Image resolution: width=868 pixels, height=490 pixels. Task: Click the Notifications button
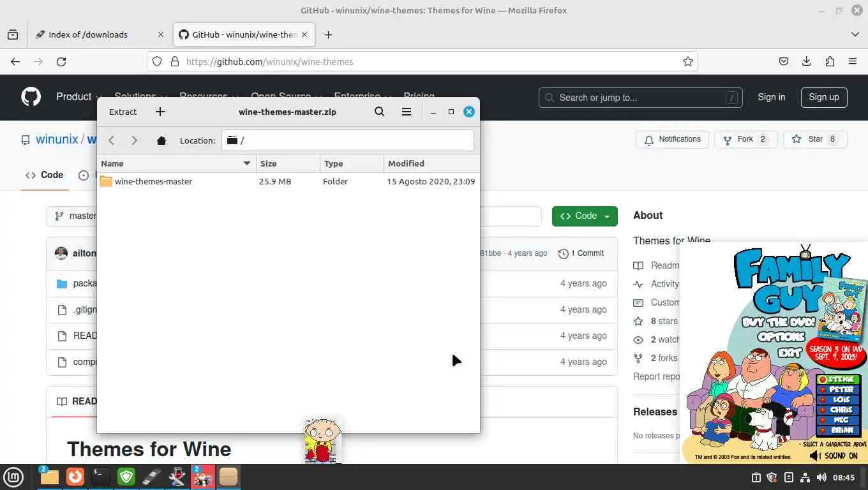coord(672,139)
